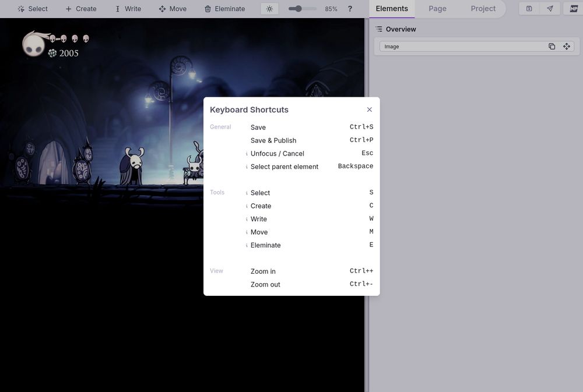Click the Zoom in row text
The image size is (583, 392).
(x=263, y=271)
